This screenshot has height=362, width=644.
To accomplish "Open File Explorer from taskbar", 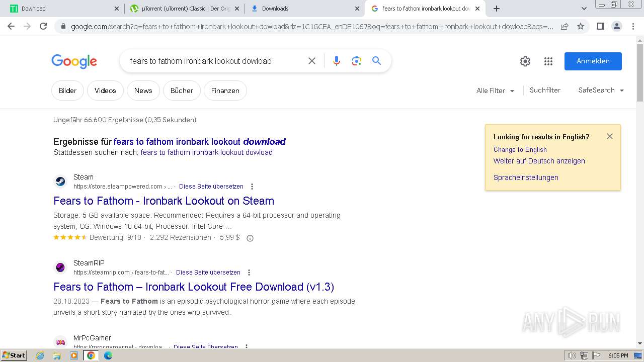I will 57,355.
